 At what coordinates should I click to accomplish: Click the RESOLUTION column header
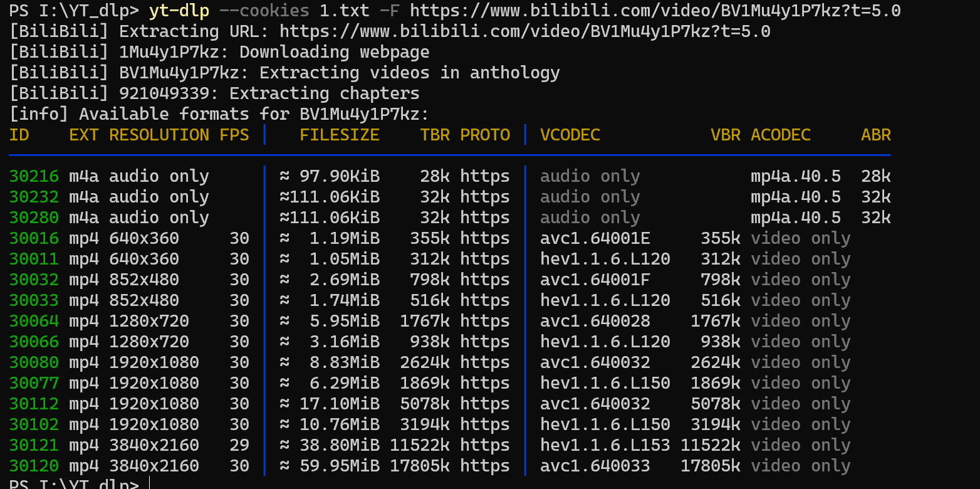[x=159, y=135]
